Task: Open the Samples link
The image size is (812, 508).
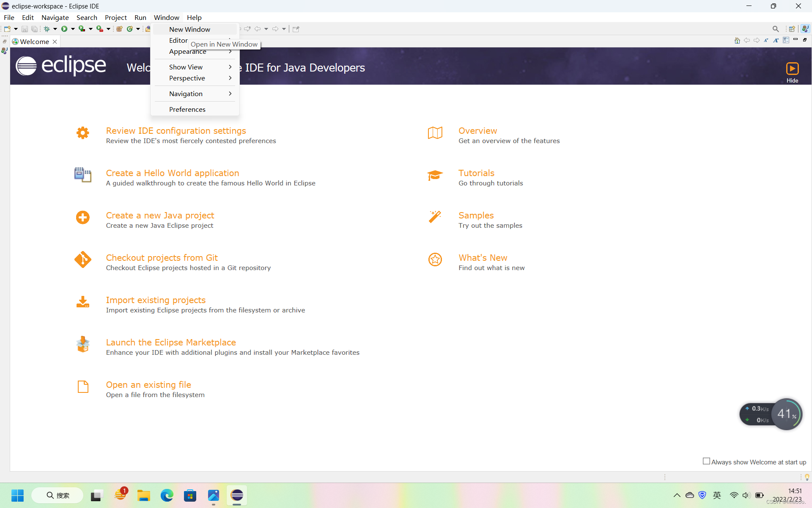Action: coord(476,215)
